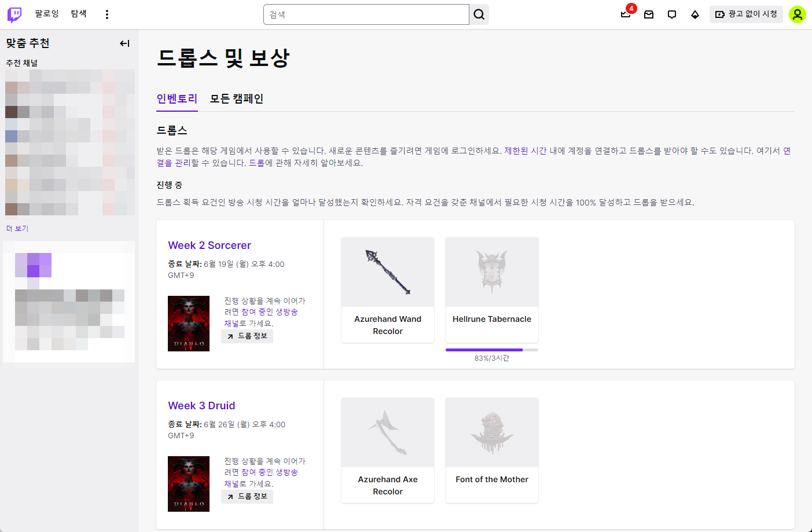The image size is (812, 532).
Task: Click arrow icon in Week 2 drop info
Action: click(230, 336)
